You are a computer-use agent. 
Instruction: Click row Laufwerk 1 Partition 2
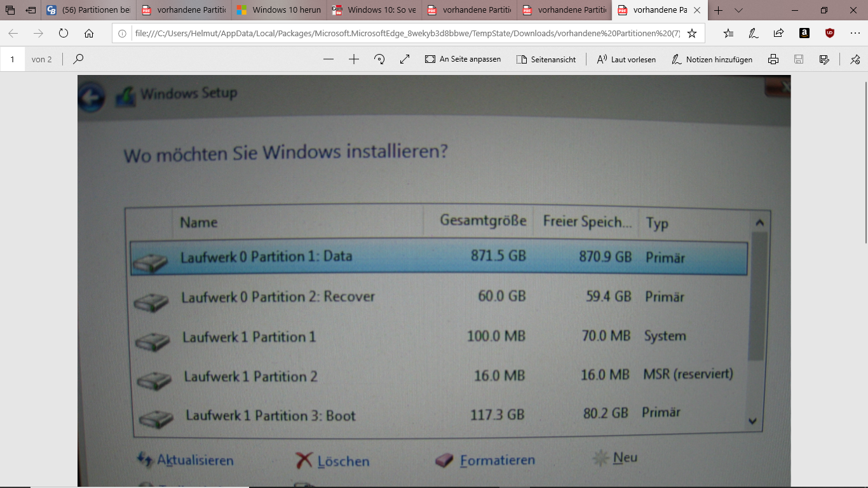(x=438, y=376)
